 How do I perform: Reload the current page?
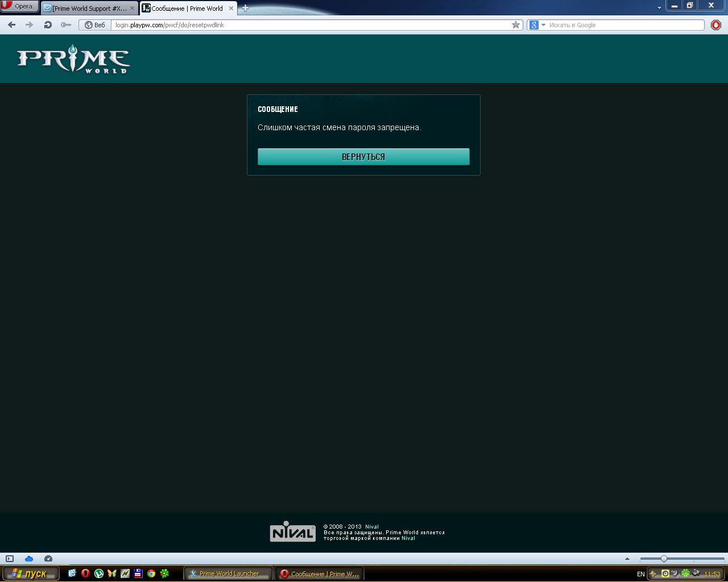tap(48, 25)
